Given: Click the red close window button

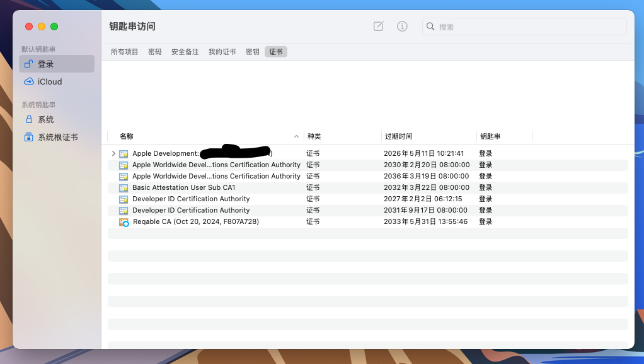Looking at the screenshot, I should point(29,26).
